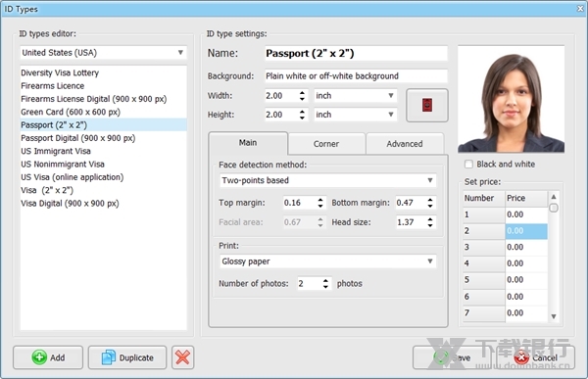
Task: Expand the Glossy paper print dropdown
Action: click(x=327, y=261)
